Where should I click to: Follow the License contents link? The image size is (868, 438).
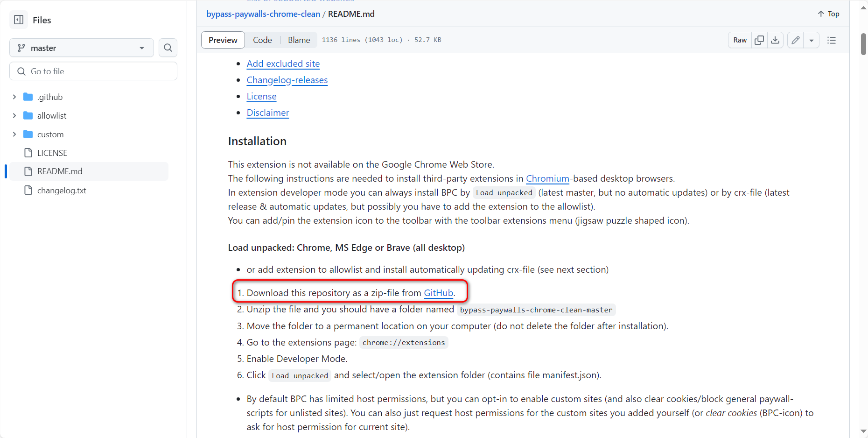(261, 96)
